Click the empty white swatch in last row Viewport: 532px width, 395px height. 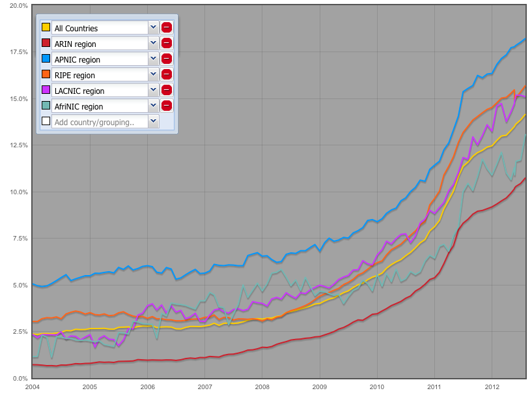tap(46, 121)
